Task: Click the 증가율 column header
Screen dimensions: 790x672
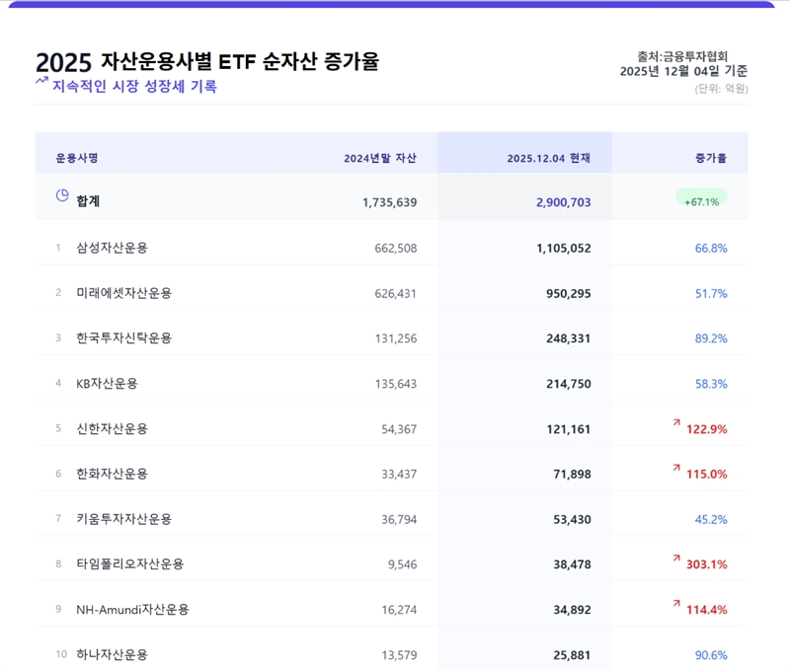Action: tap(710, 158)
